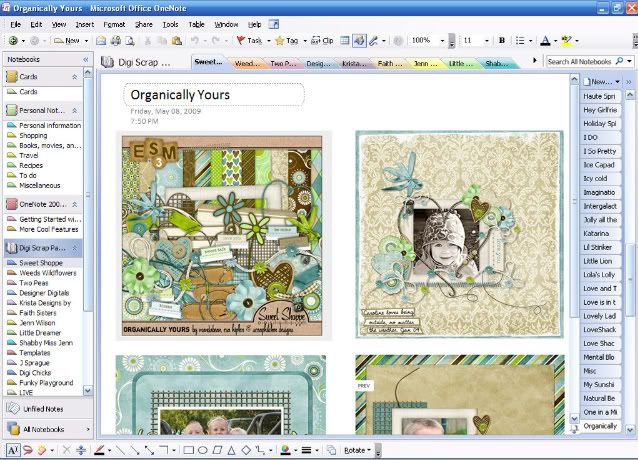Image resolution: width=638 pixels, height=460 pixels.
Task: Open the Insert menu
Action: (x=85, y=24)
